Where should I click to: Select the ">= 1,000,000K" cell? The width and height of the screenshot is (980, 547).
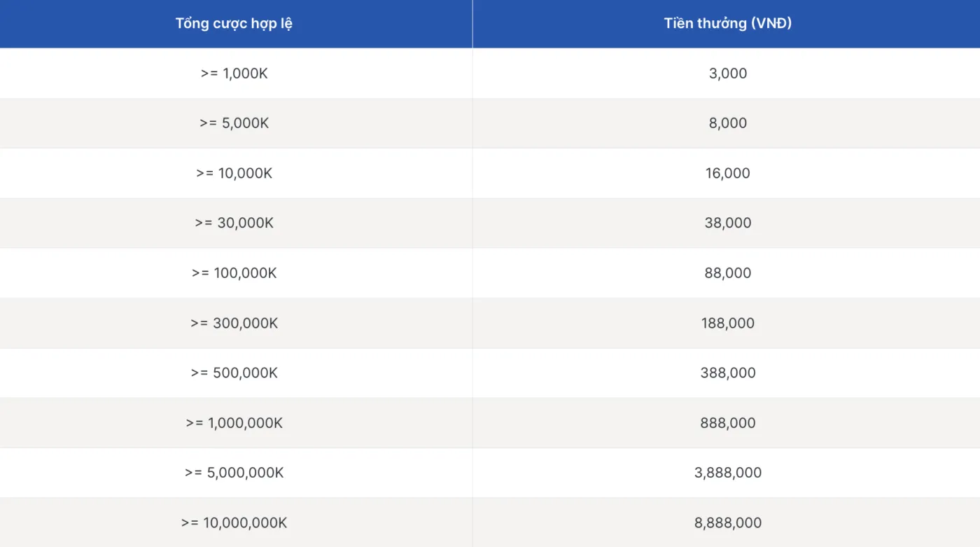[x=234, y=423]
